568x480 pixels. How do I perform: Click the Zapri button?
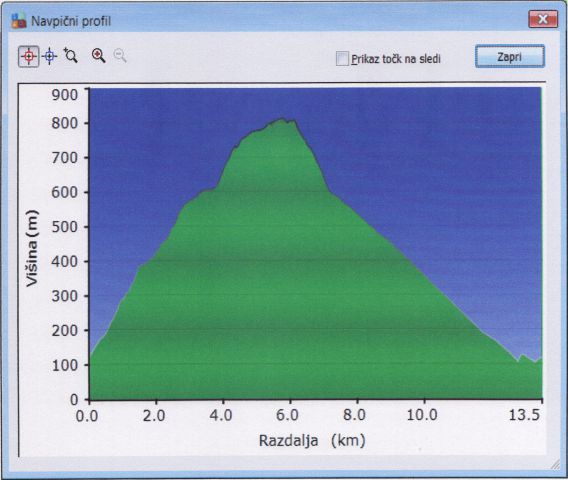[x=509, y=57]
